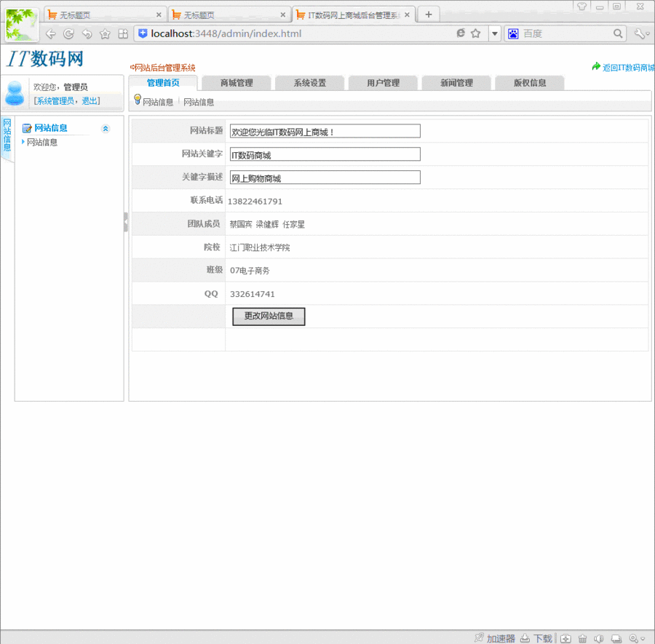Click the Baidu paw search engine icon
The height and width of the screenshot is (644, 655).
pos(513,33)
